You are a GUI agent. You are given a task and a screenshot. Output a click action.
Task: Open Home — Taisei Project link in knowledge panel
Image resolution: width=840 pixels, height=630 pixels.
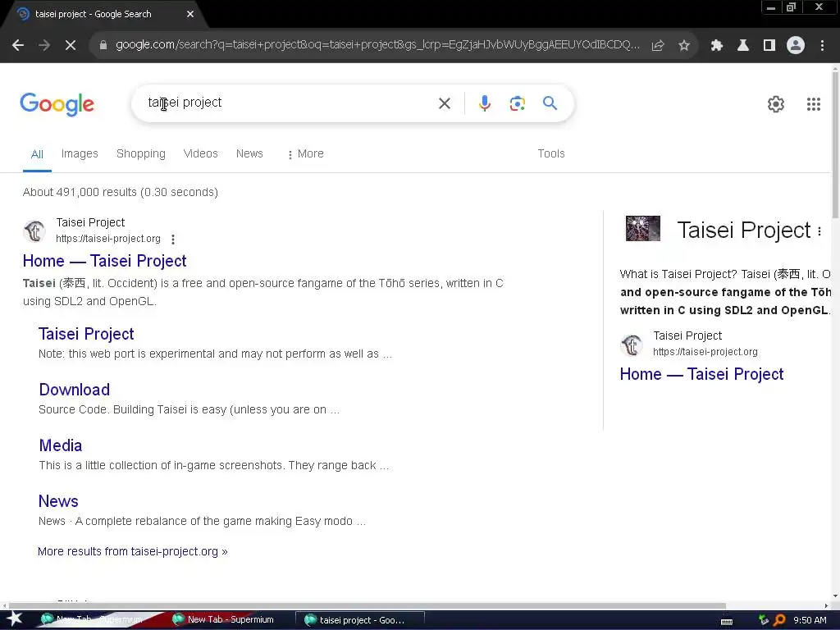click(x=702, y=374)
